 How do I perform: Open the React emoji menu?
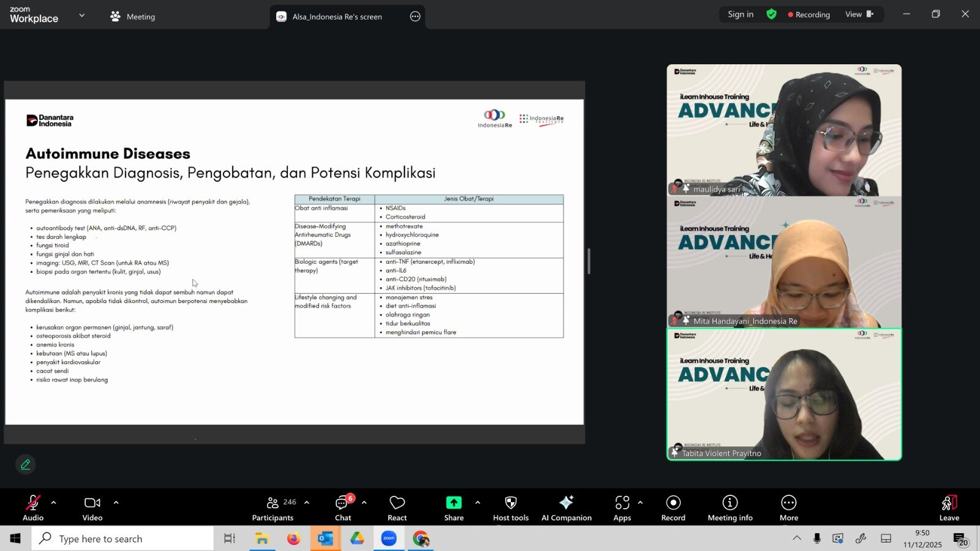click(x=397, y=508)
